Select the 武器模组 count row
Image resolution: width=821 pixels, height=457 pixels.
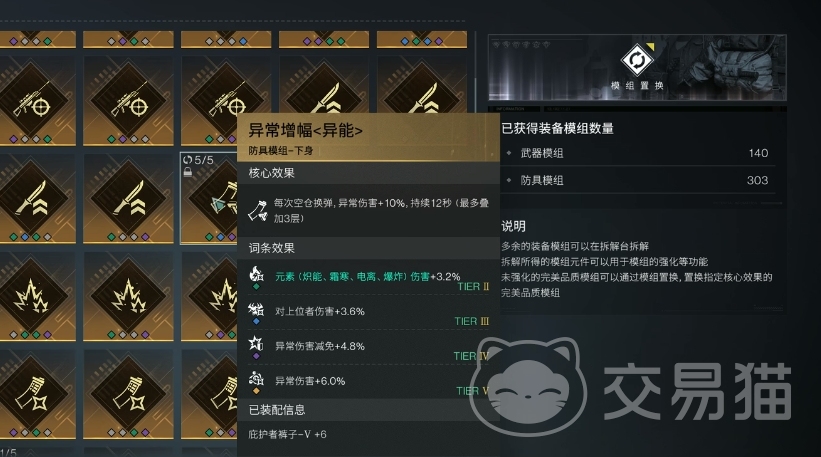point(639,153)
